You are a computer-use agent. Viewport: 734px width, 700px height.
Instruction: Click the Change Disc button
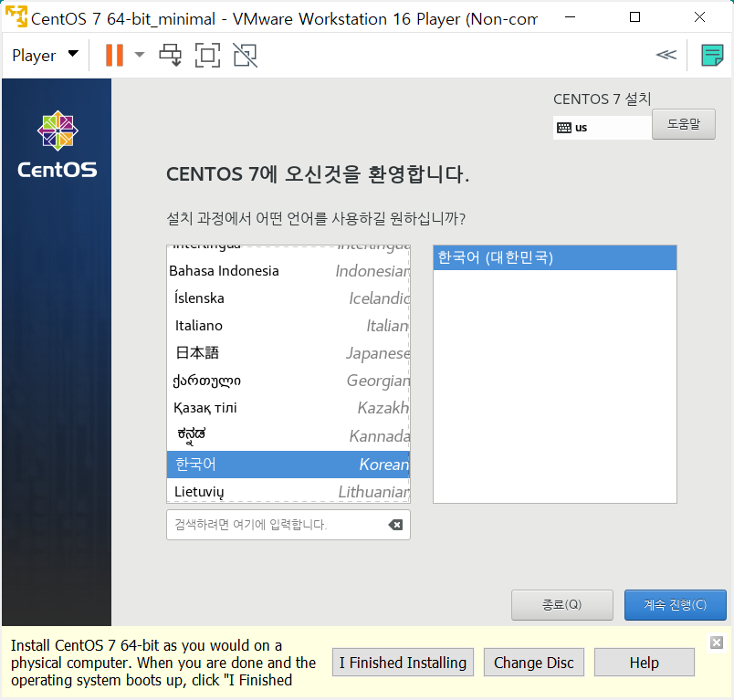click(534, 662)
